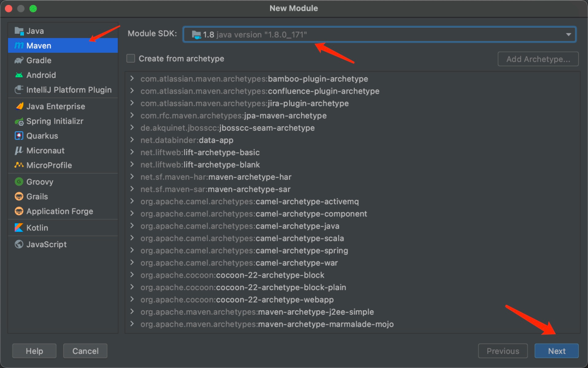Click the Grails icon

(19, 196)
